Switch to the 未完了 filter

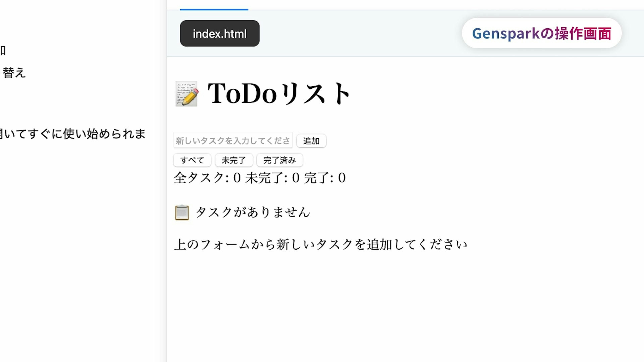[234, 160]
